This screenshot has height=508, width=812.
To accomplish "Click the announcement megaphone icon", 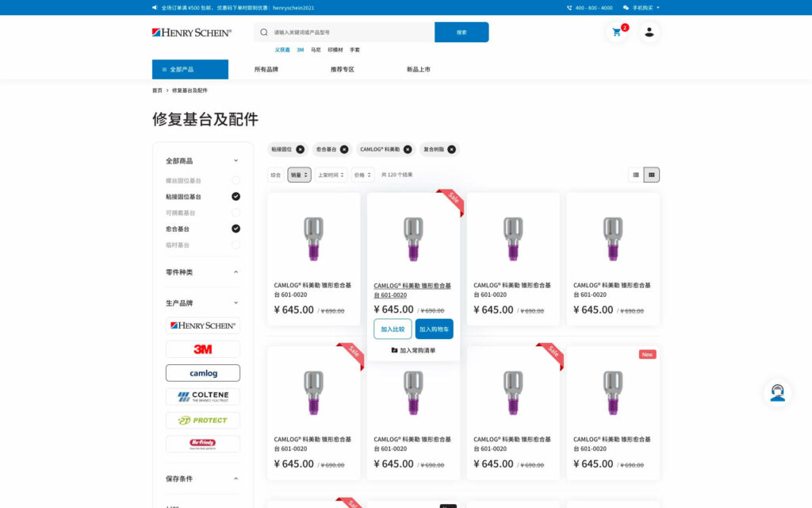I will coord(155,8).
